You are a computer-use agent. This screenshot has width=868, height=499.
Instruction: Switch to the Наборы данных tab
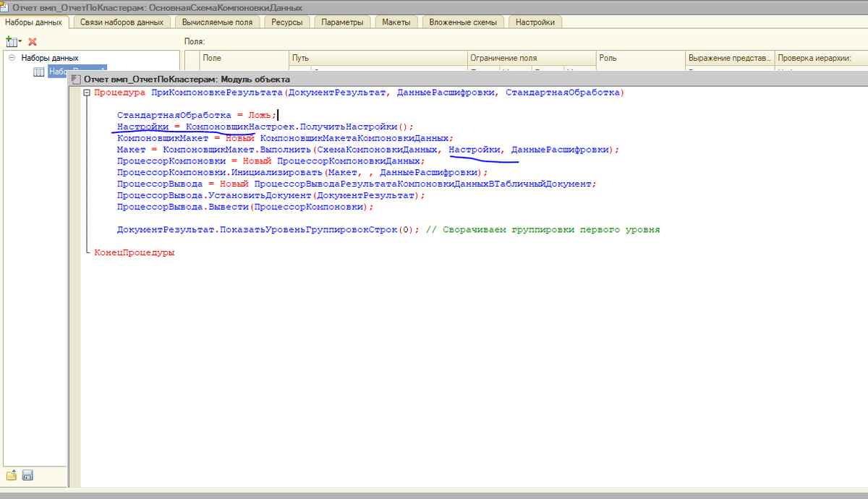pos(34,22)
